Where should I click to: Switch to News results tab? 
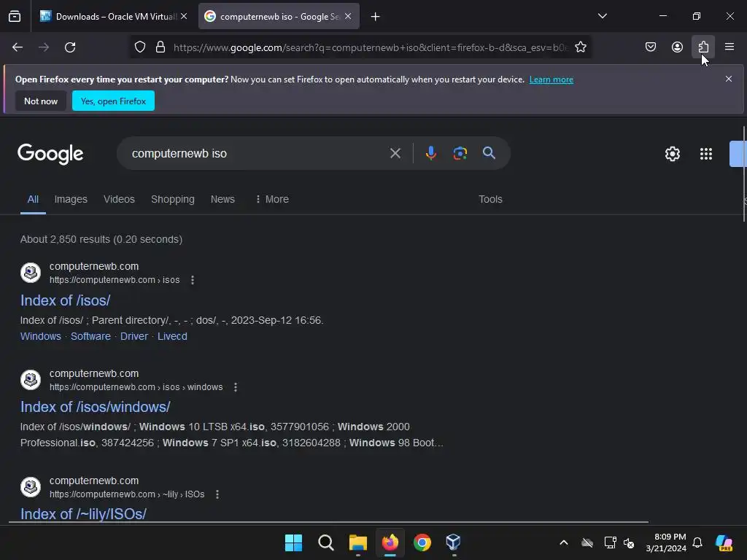(x=222, y=199)
